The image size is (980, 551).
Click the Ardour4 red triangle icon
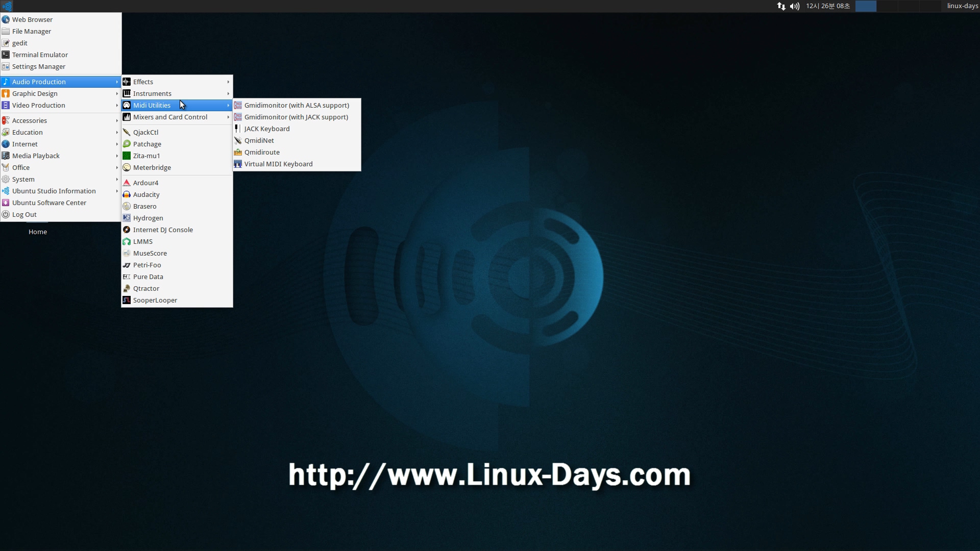tap(127, 183)
